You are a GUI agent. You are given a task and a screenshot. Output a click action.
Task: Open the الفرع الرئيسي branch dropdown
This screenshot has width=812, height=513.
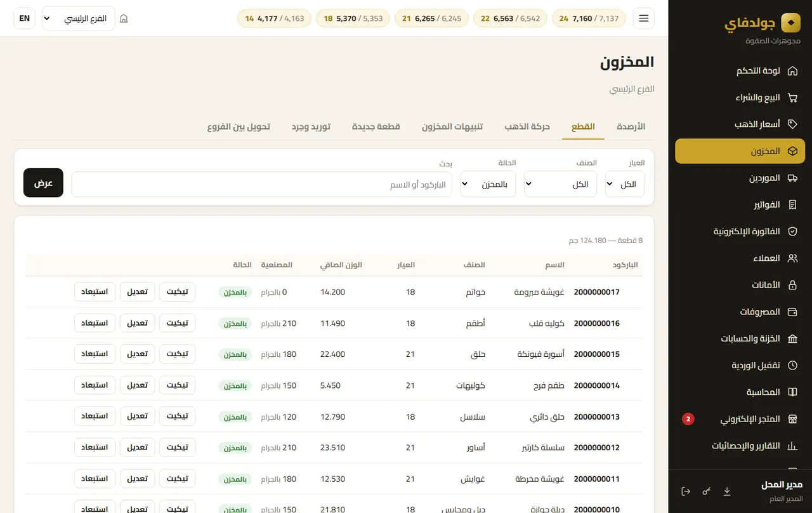(x=78, y=18)
